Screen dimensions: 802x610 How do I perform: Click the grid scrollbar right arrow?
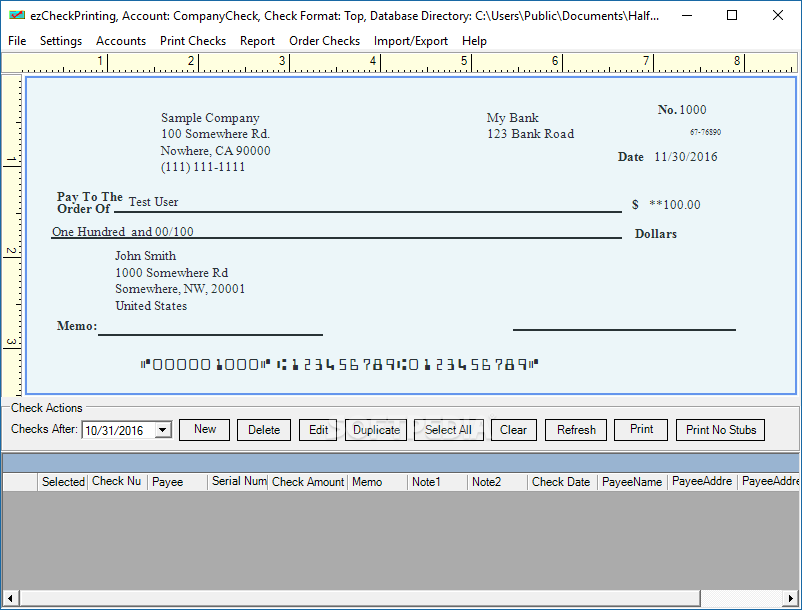[x=791, y=598]
